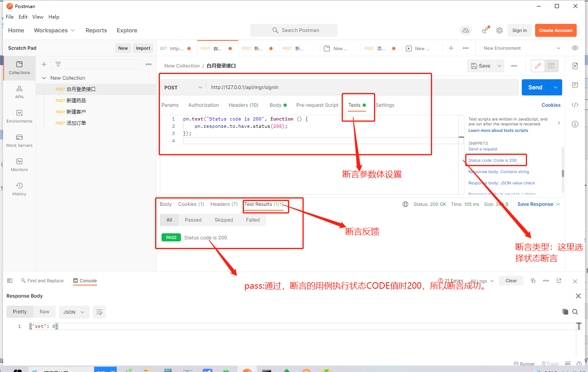The width and height of the screenshot is (588, 372).
Task: Open the Collections sidebar panel
Action: 19,68
